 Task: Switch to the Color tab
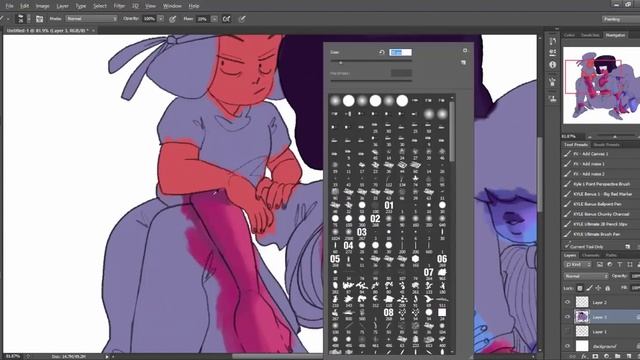(x=569, y=35)
